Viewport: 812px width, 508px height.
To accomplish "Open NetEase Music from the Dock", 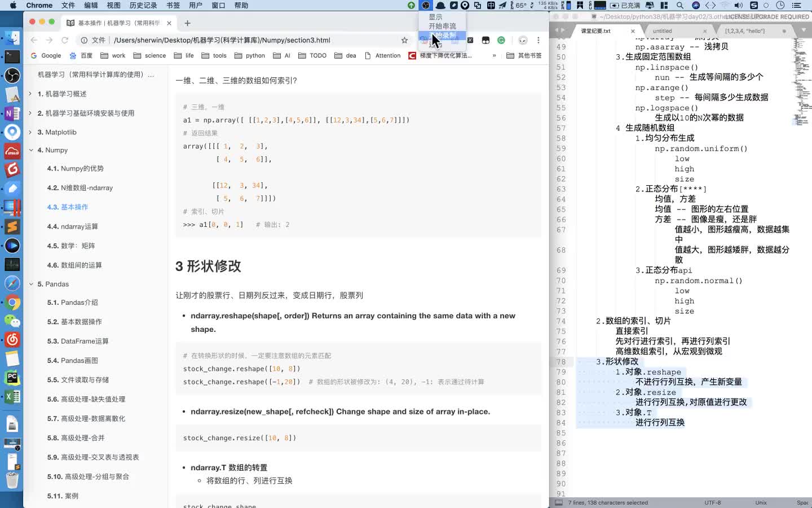I will click(12, 339).
